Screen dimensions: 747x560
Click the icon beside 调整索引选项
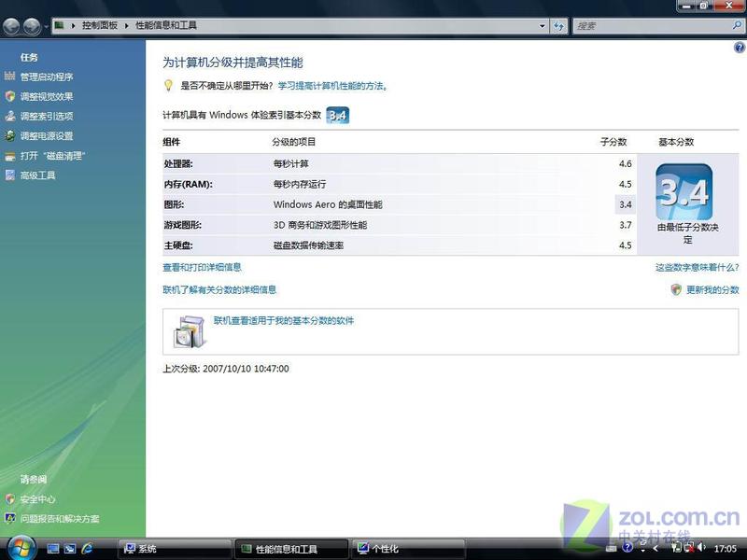[x=10, y=116]
